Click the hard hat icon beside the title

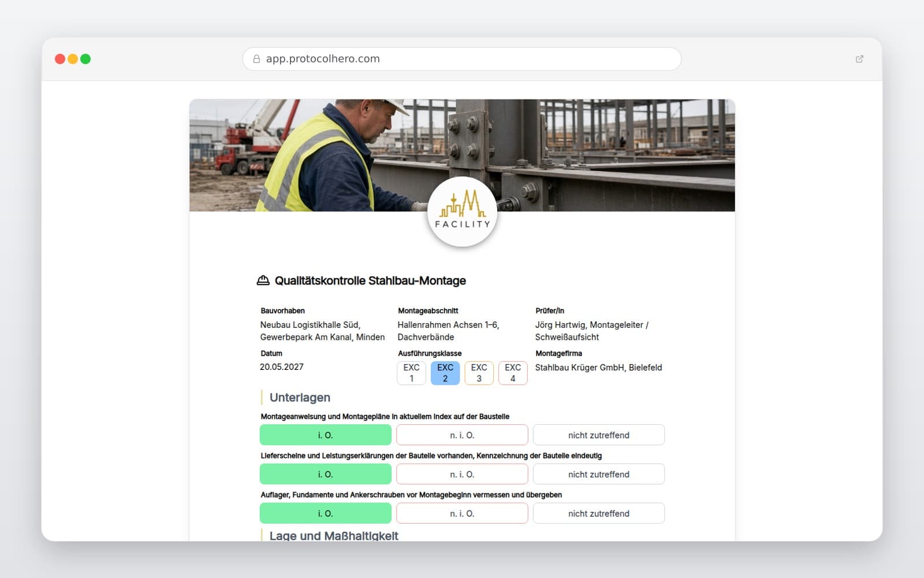click(263, 280)
